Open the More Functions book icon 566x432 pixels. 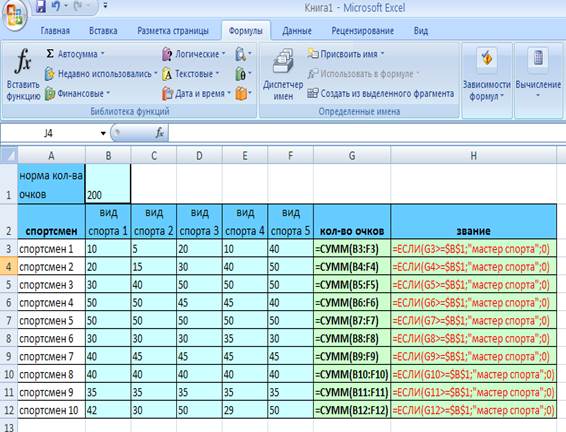tap(243, 94)
